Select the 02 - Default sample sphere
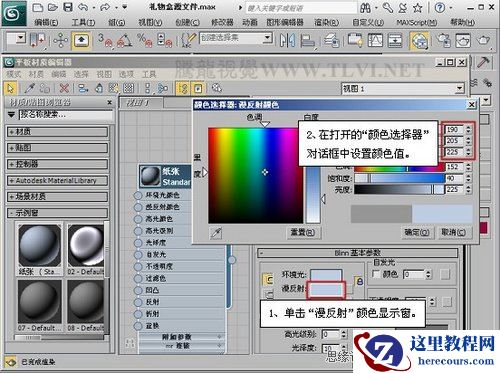Viewport: 500px width, 373px height. coord(86,246)
